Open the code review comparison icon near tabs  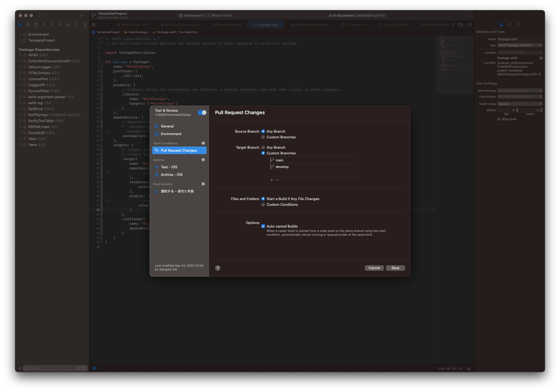[453, 24]
